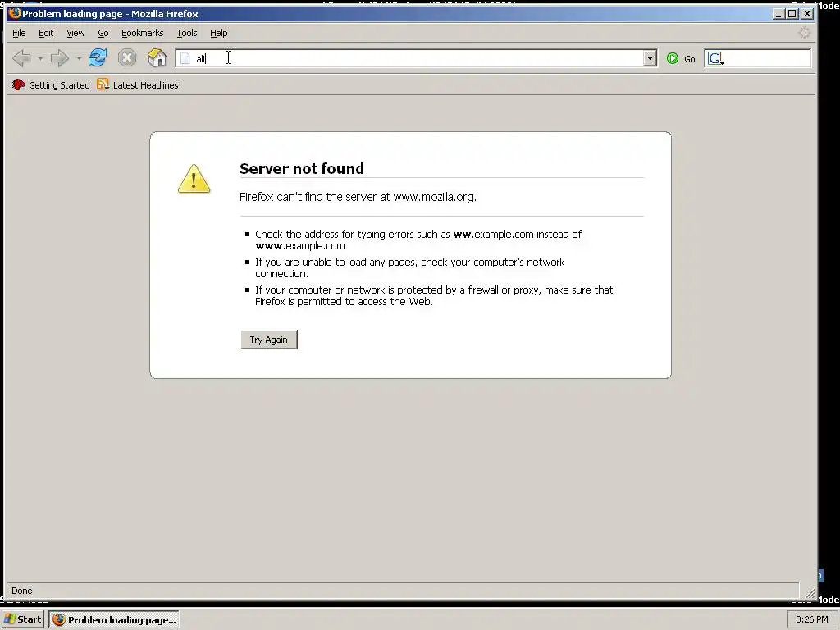Click the throbber activity indicator icon
Screen dimensions: 840x630
click(x=805, y=33)
